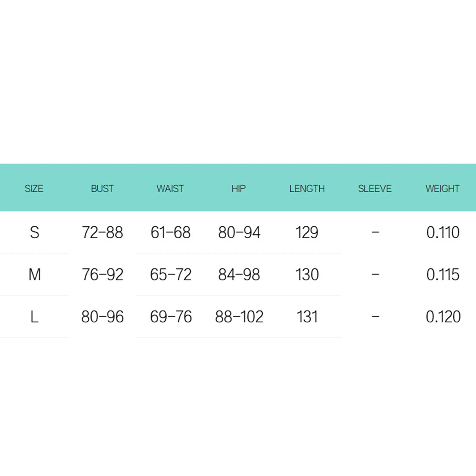476x476 pixels.
Task: Click the bust value 72-88
Action: pyautogui.click(x=102, y=232)
